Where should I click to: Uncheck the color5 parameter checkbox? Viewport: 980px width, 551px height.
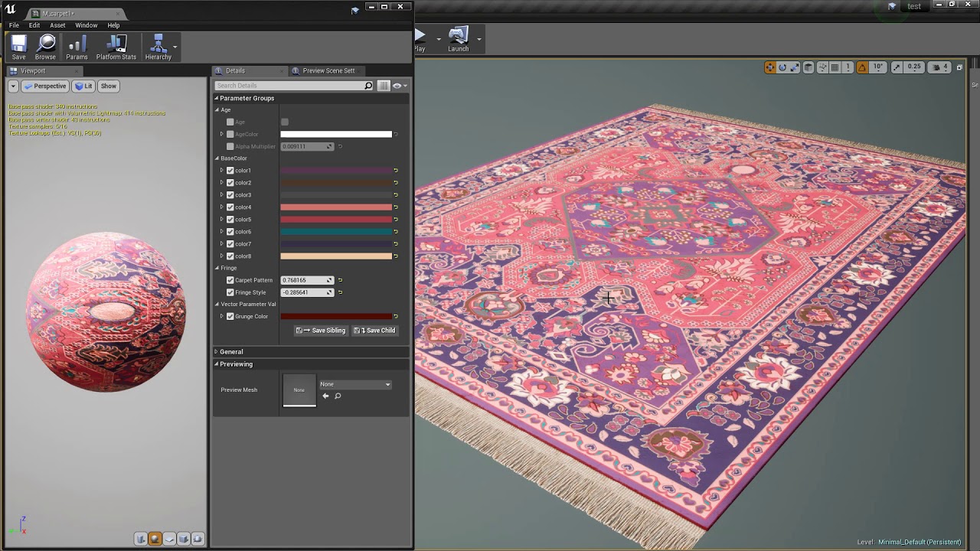[x=230, y=220]
